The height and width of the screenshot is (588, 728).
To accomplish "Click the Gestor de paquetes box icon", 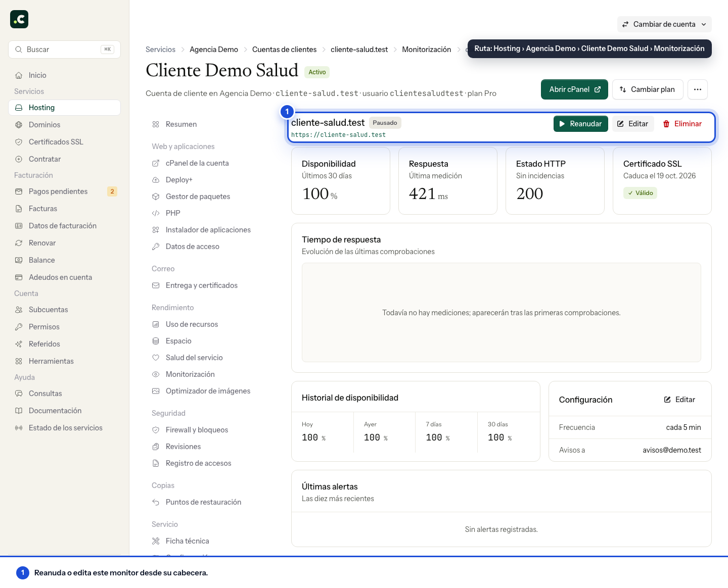I will pyautogui.click(x=156, y=197).
